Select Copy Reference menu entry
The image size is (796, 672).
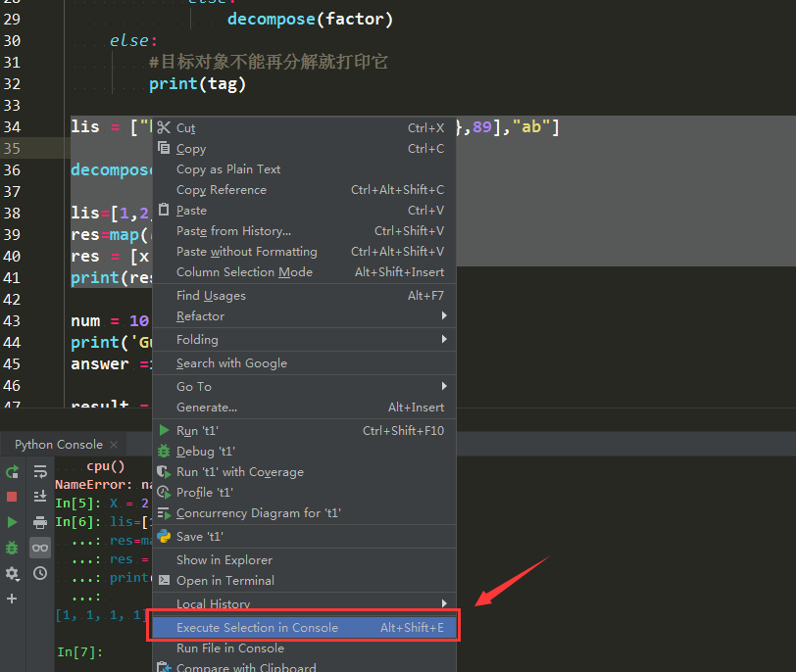304,190
